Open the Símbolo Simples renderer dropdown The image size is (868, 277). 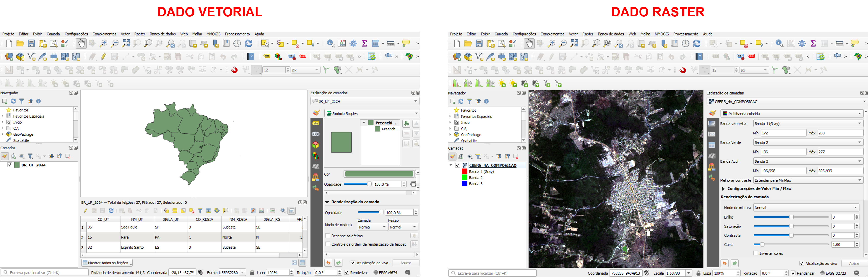(x=372, y=113)
